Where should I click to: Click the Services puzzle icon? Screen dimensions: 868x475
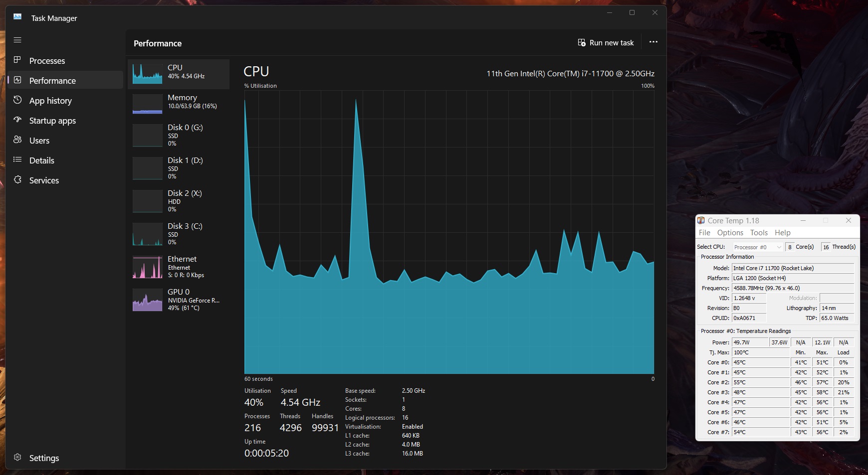(x=17, y=180)
